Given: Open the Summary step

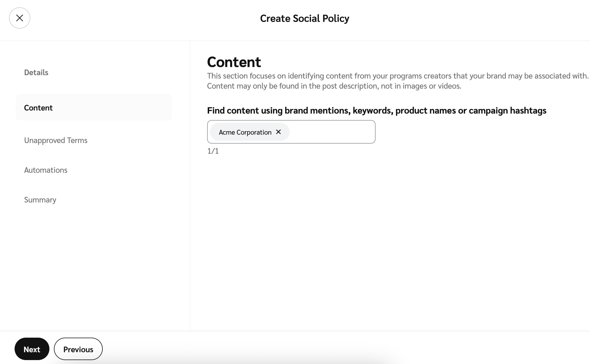Looking at the screenshot, I should point(40,200).
